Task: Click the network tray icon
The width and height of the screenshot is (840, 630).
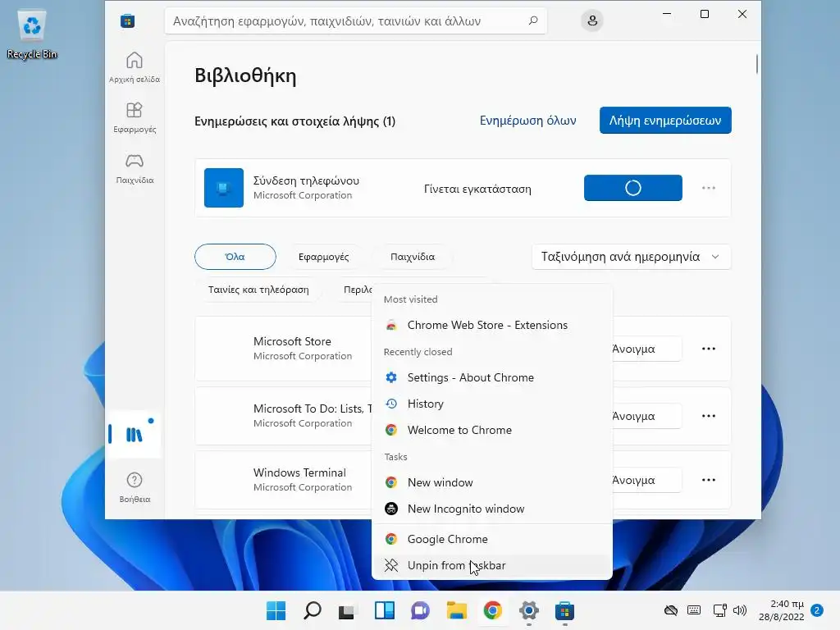Action: coord(719,610)
